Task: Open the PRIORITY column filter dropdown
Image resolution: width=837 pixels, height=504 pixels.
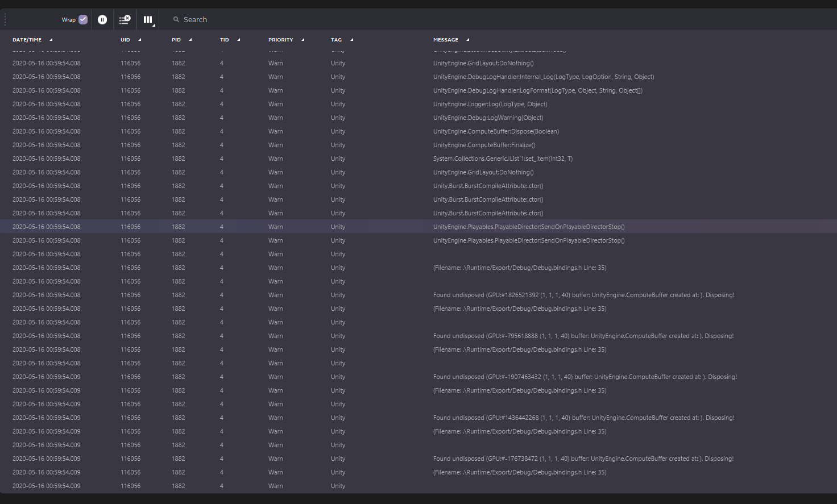Action: (303, 40)
